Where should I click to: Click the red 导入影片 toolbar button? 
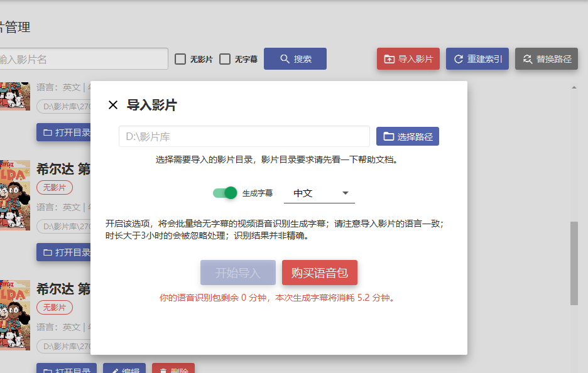[x=408, y=59]
